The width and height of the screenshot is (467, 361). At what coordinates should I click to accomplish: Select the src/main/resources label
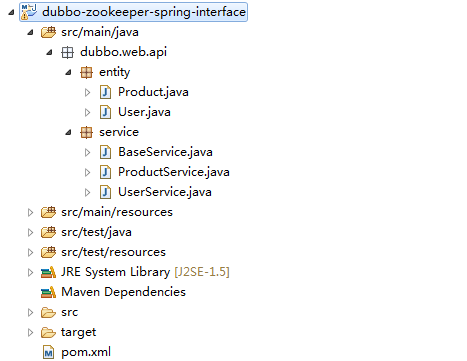(x=117, y=212)
